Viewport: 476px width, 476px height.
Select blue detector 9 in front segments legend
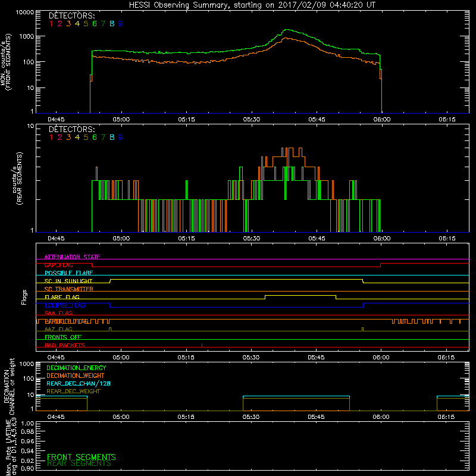[x=121, y=23]
